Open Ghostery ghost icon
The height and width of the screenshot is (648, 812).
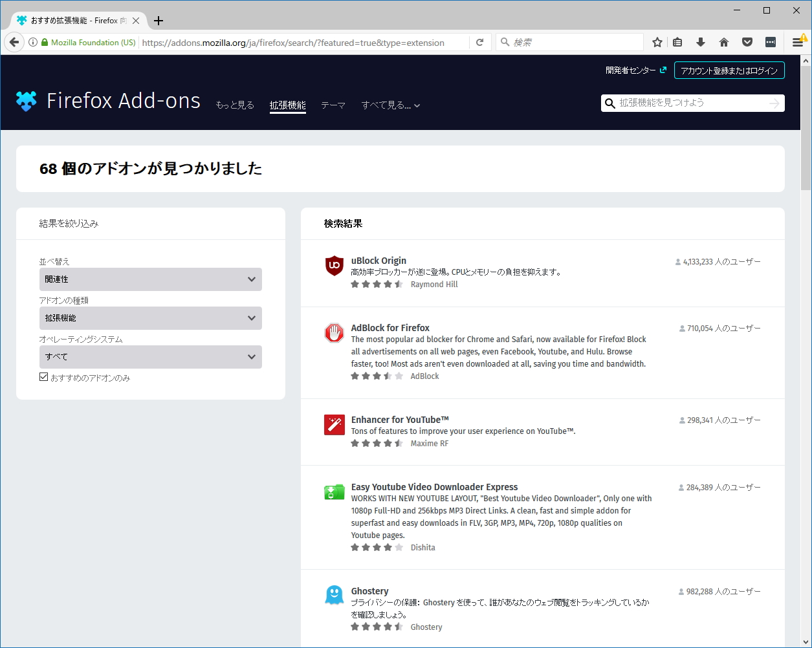pos(335,595)
